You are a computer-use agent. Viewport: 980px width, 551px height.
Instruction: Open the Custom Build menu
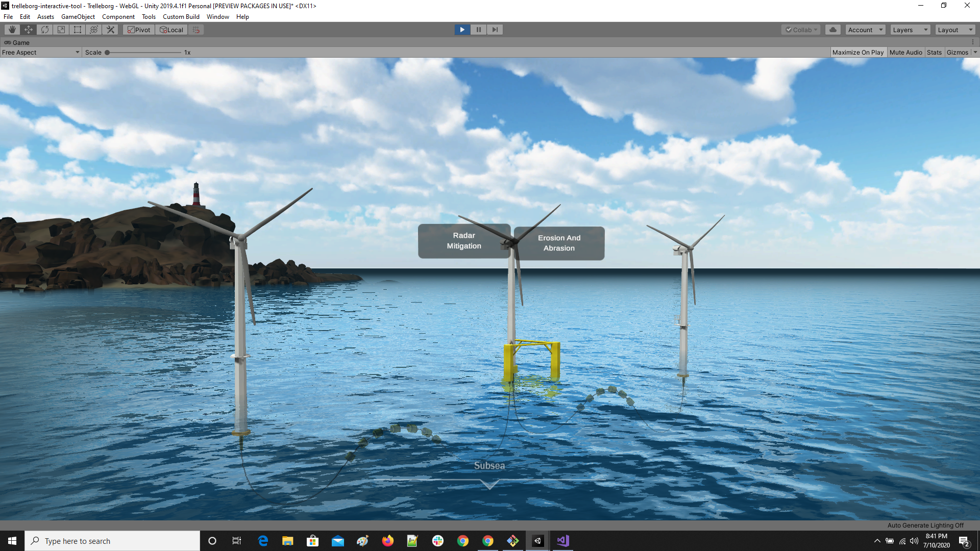[181, 17]
